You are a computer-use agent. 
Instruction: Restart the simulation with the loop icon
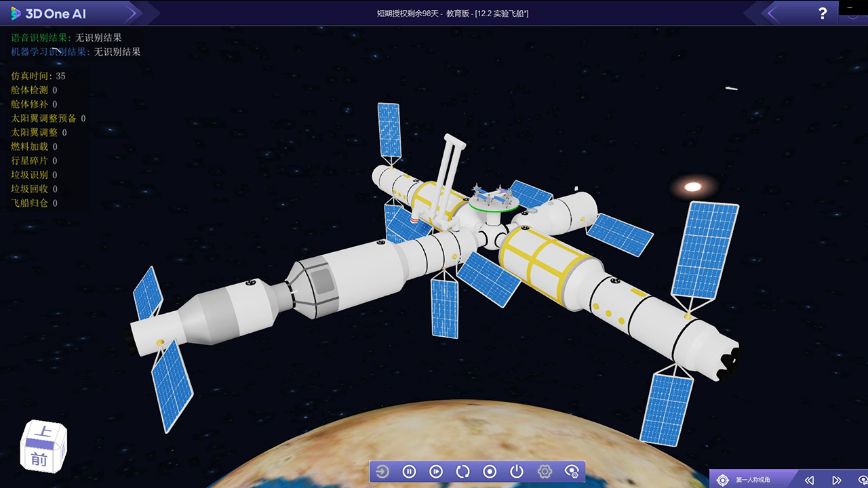coord(463,472)
